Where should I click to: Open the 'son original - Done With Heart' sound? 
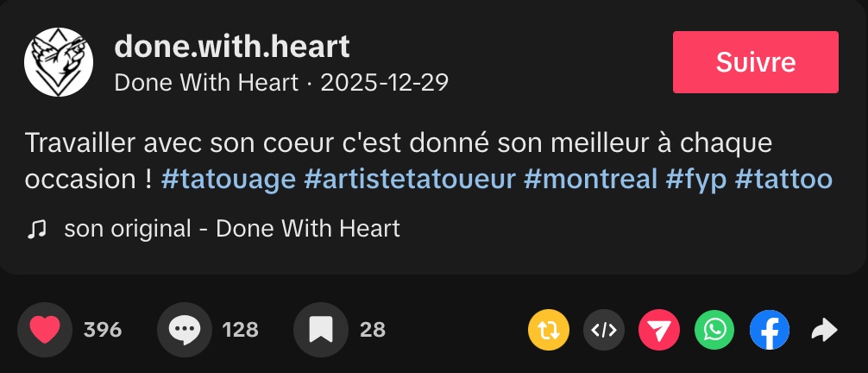[x=232, y=229]
